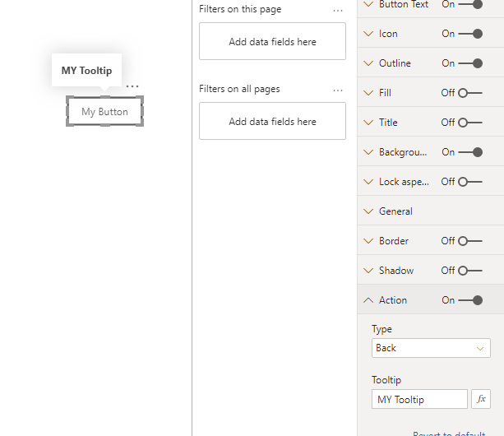
Task: Expand the Shadow section chevron
Action: pyautogui.click(x=368, y=271)
